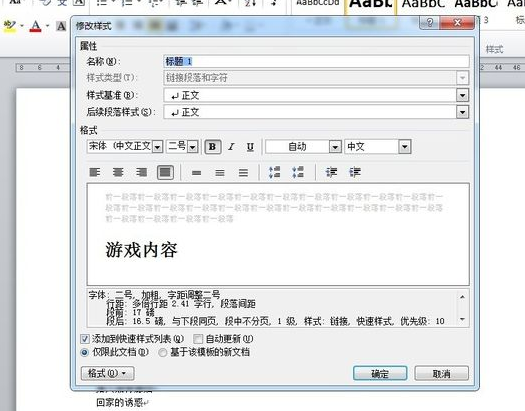Apply 1.5 line spacing
This screenshot has width=525, height=411.
pos(220,173)
